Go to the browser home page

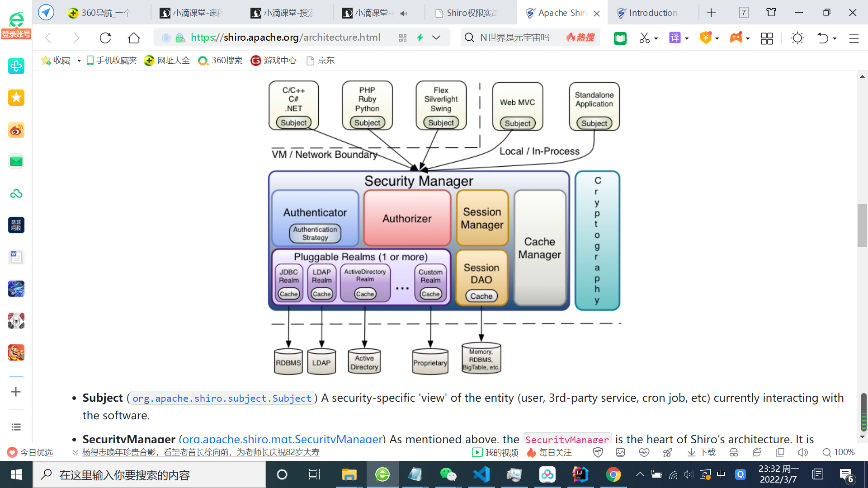click(134, 38)
